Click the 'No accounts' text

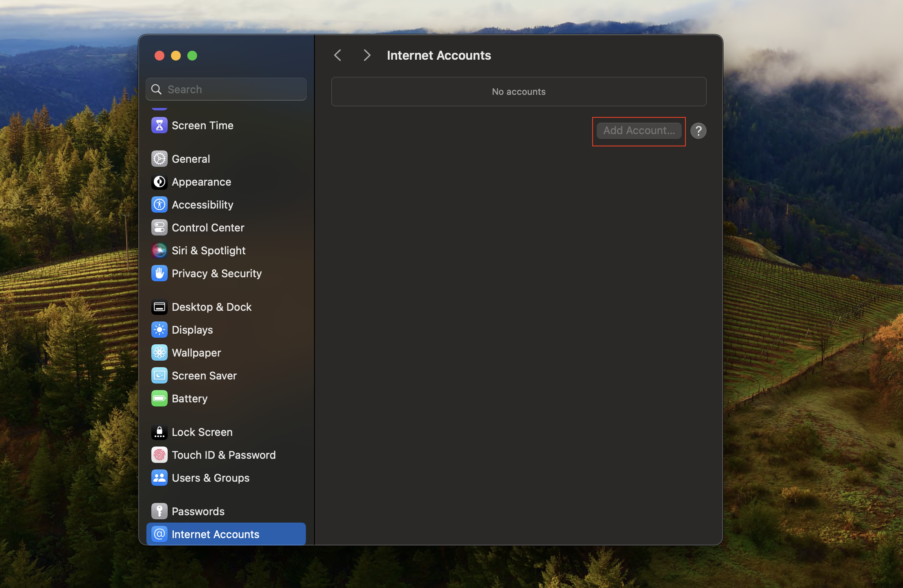coord(519,92)
